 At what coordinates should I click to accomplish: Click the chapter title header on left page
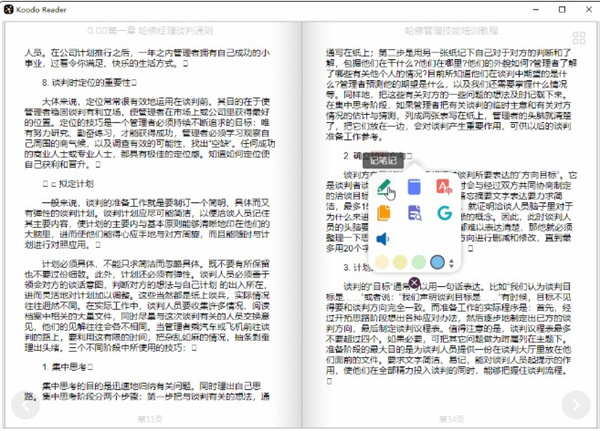point(150,31)
